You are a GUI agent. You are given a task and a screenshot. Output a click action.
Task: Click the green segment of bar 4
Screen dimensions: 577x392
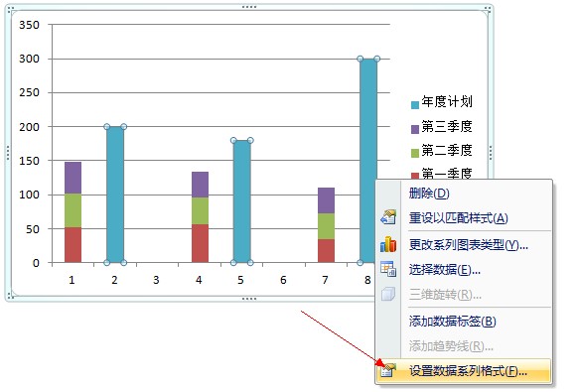point(200,210)
